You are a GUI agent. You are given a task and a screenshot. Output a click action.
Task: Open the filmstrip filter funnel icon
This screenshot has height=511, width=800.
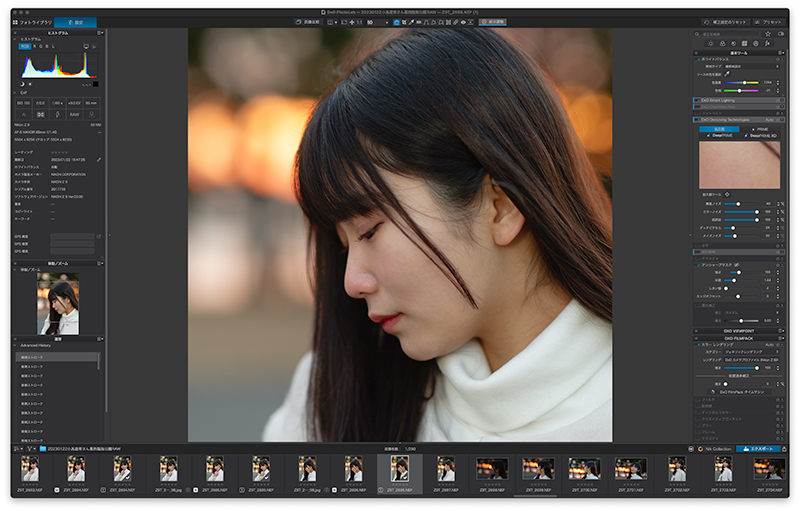pos(30,449)
